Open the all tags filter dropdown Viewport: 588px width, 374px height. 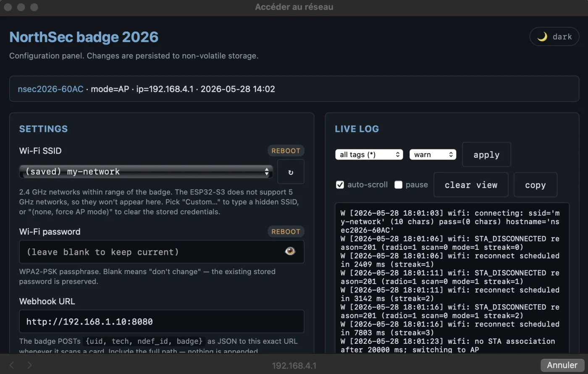[369, 154]
